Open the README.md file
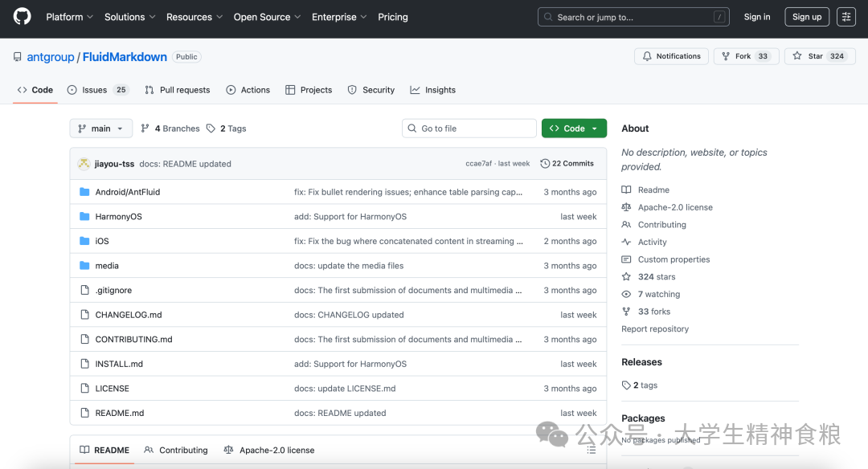The width and height of the screenshot is (868, 469). coord(120,413)
